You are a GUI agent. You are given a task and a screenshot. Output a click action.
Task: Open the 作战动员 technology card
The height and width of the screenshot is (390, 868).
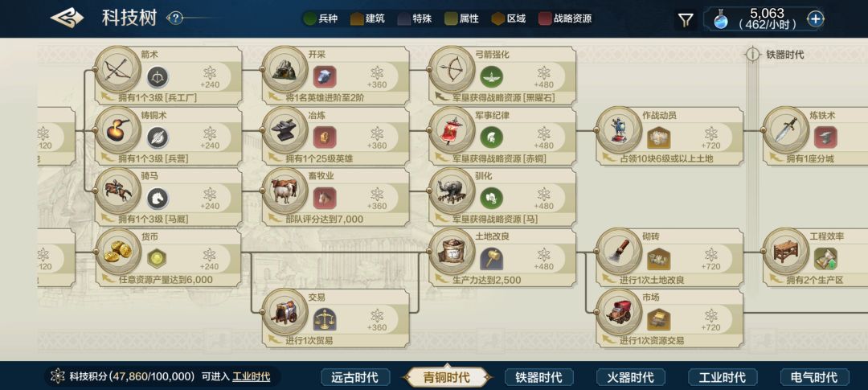pyautogui.click(x=669, y=136)
